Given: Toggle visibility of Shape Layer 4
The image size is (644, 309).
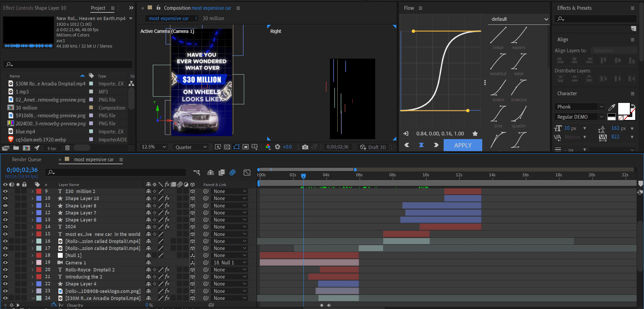Looking at the screenshot, I should click(x=5, y=284).
